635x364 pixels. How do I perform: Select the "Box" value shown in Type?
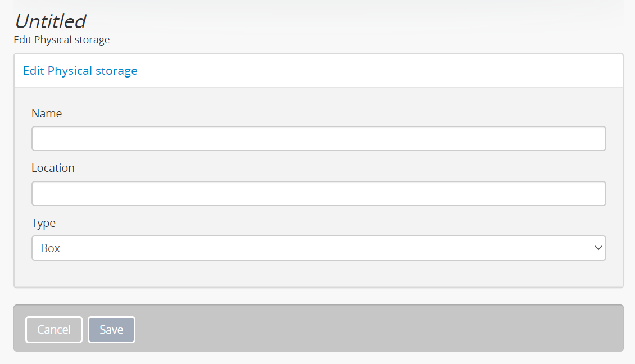(x=51, y=248)
